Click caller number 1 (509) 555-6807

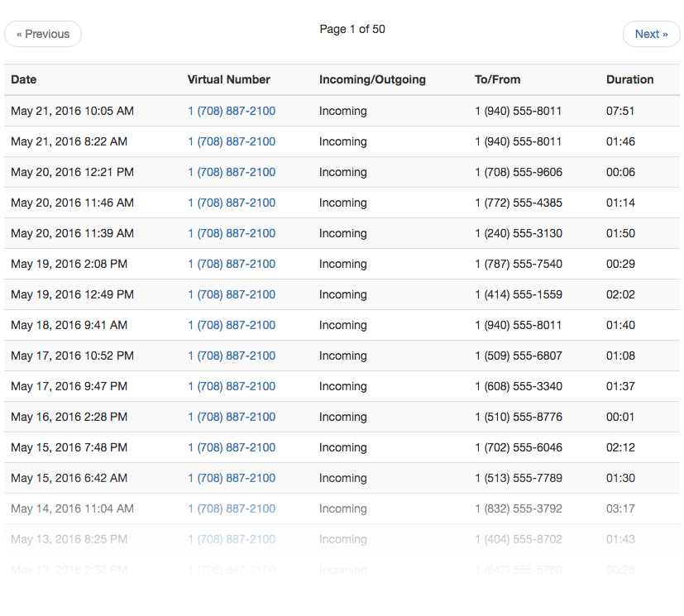pyautogui.click(x=519, y=356)
